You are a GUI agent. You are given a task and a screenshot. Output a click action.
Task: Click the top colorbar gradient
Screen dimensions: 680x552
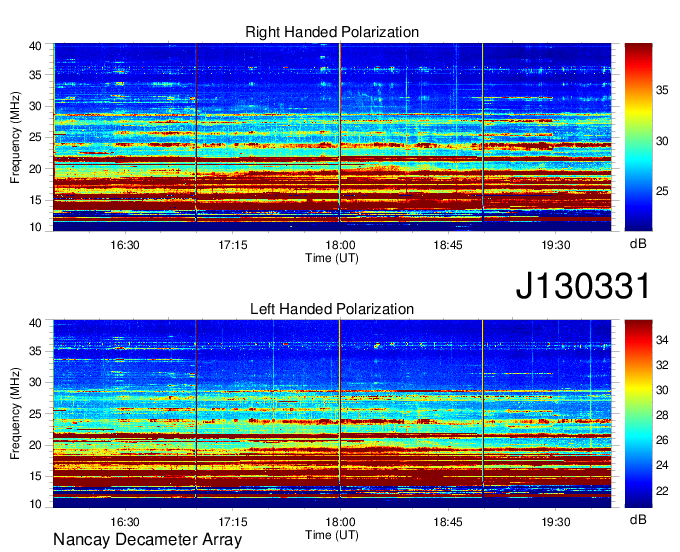[638, 137]
